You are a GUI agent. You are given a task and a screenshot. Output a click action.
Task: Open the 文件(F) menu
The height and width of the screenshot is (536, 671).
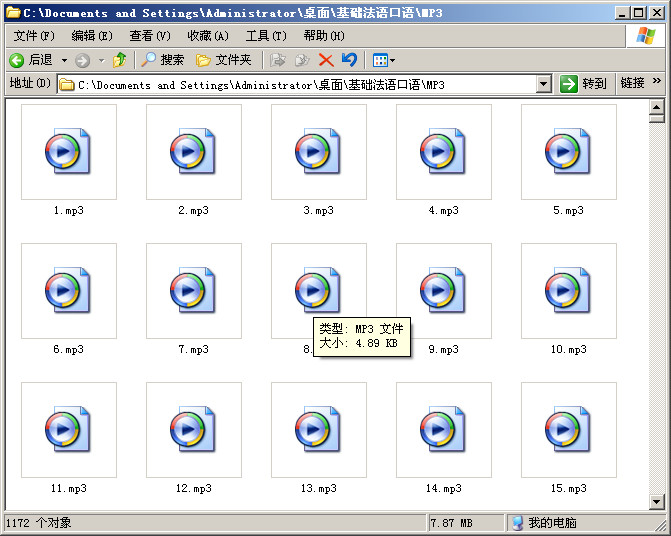click(34, 36)
